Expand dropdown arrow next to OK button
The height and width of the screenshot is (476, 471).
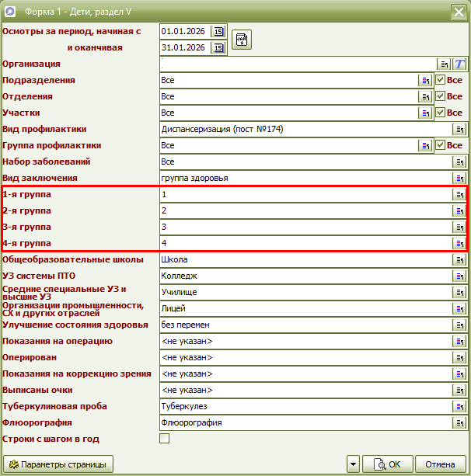pyautogui.click(x=354, y=464)
